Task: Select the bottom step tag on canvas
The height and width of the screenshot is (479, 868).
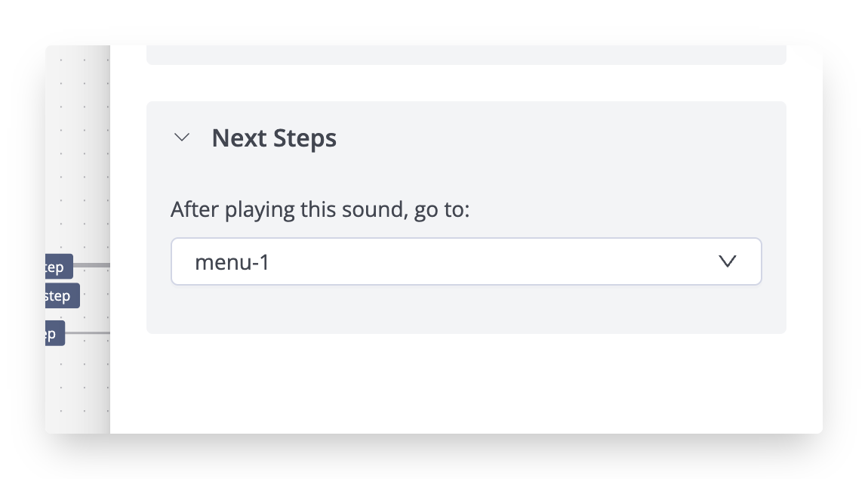Action: pyautogui.click(x=54, y=333)
